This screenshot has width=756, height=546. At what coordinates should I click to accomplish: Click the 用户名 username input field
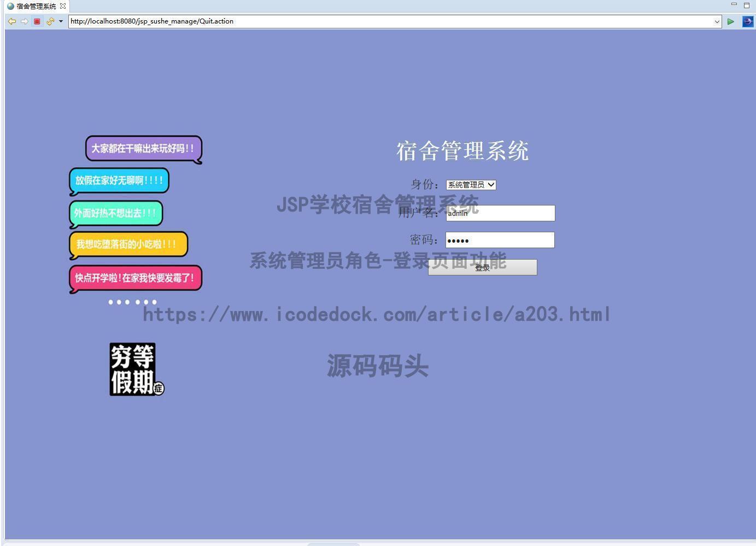pos(500,213)
